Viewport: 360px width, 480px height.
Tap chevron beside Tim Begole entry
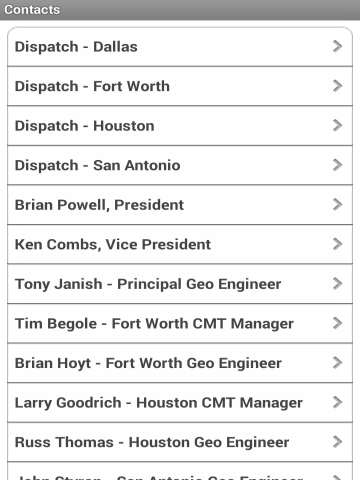tap(337, 323)
